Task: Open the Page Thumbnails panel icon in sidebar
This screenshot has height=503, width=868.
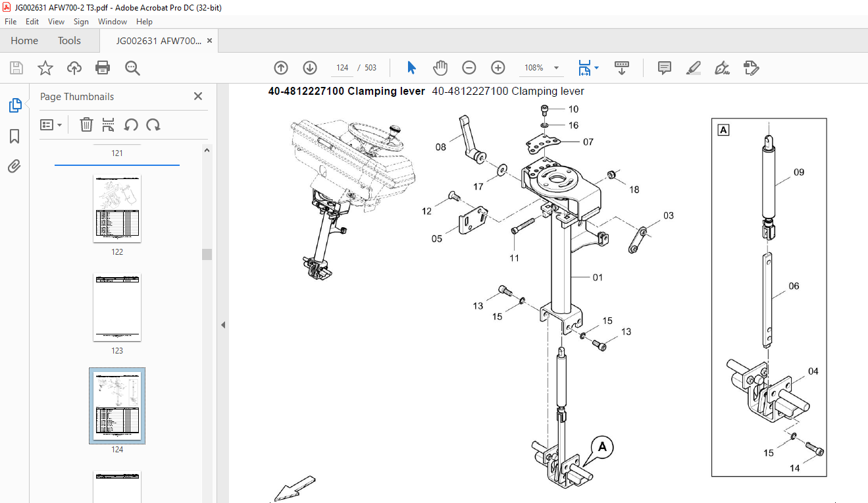Action: 14,105
